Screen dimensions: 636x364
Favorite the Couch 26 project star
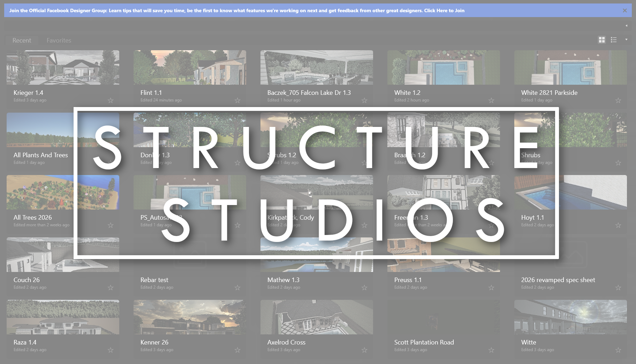point(111,288)
